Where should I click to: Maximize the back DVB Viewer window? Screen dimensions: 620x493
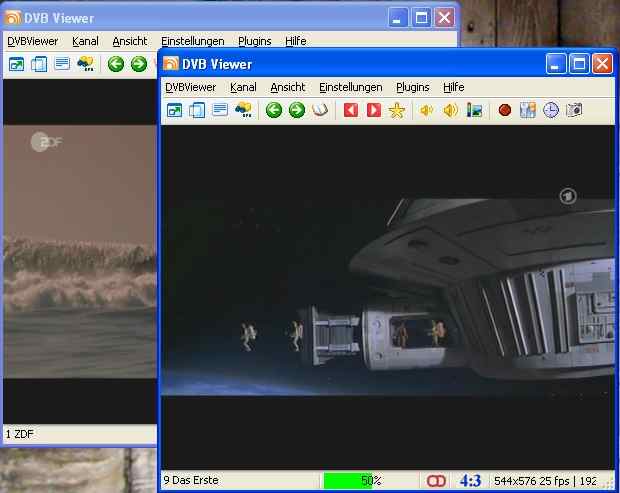coord(421,18)
